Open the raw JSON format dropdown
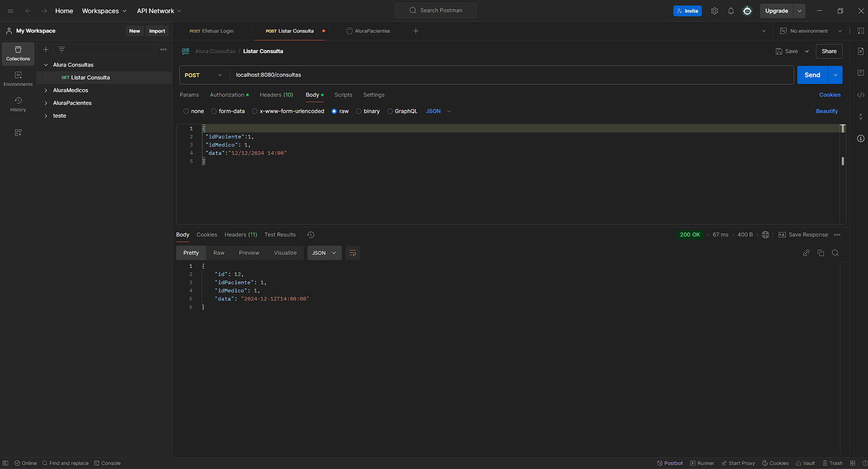868x469 pixels. (x=439, y=111)
